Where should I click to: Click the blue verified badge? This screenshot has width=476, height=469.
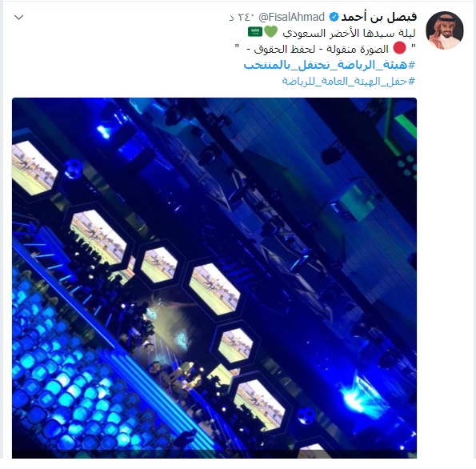pos(334,17)
